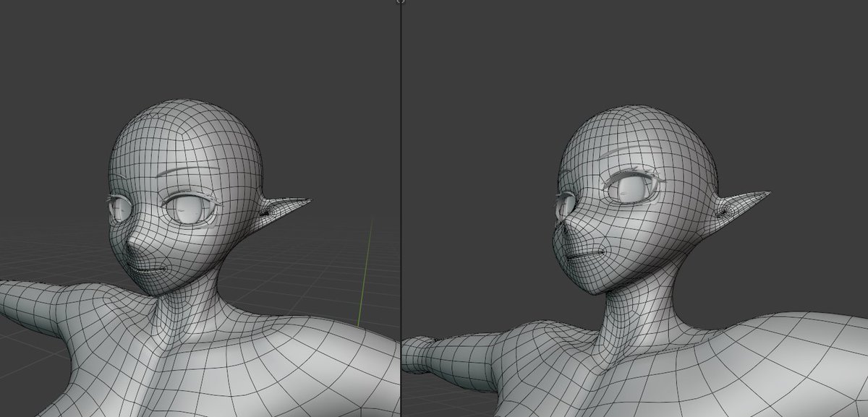This screenshot has height=417, width=868.
Task: Click the character's mouth in the left viewport
Action: click(150, 269)
